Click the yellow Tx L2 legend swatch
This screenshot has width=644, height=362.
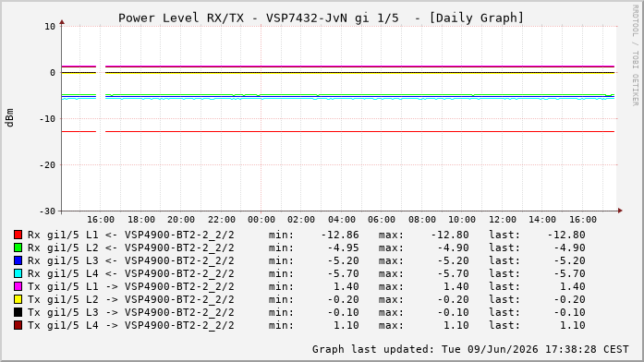[x=18, y=299]
